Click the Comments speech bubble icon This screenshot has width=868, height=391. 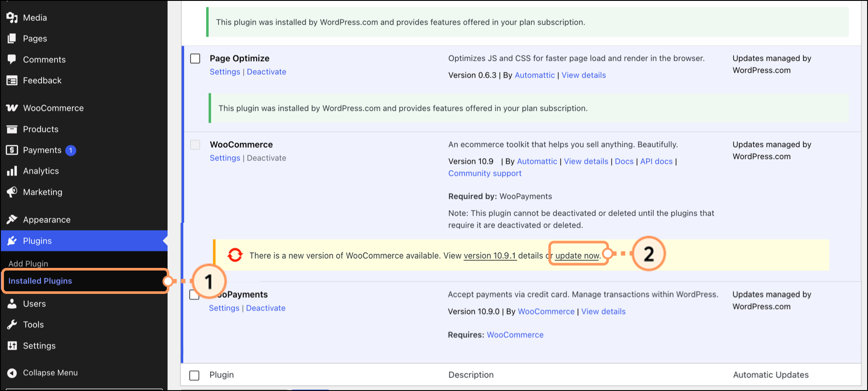(12, 59)
